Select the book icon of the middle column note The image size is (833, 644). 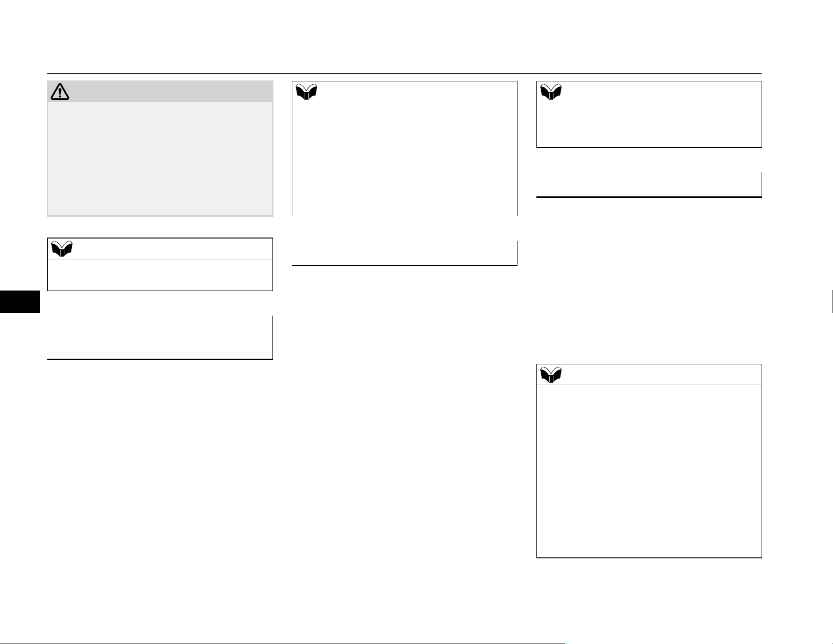pos(307,92)
